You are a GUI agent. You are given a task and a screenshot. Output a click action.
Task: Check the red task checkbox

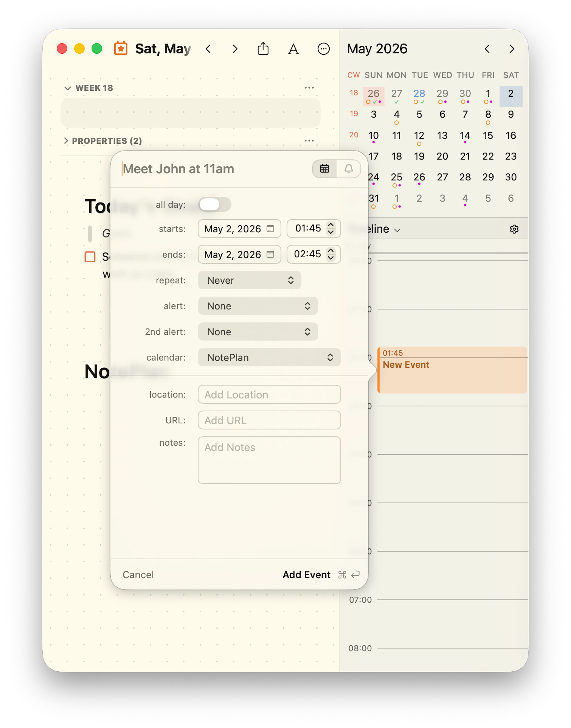point(90,257)
